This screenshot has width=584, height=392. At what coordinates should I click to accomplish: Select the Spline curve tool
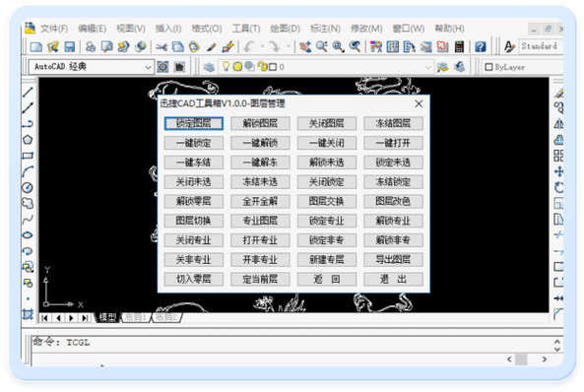28,219
